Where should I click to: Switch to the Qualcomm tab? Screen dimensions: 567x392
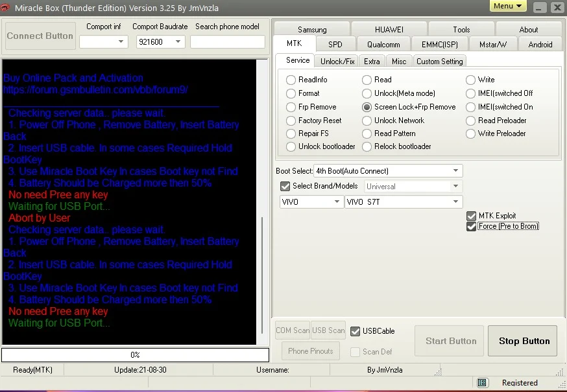coord(383,45)
